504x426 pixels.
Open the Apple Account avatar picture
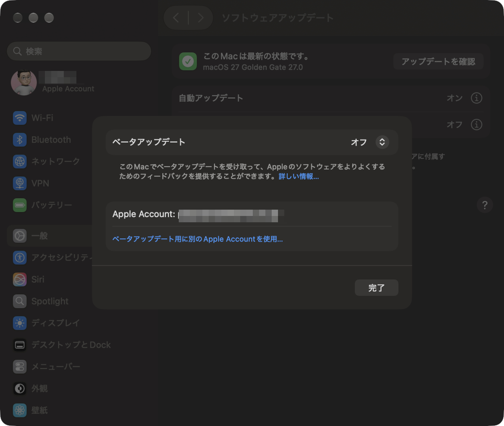tap(24, 83)
